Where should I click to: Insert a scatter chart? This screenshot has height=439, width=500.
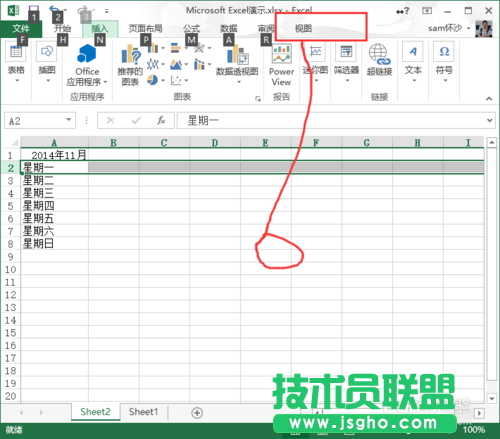pos(176,80)
